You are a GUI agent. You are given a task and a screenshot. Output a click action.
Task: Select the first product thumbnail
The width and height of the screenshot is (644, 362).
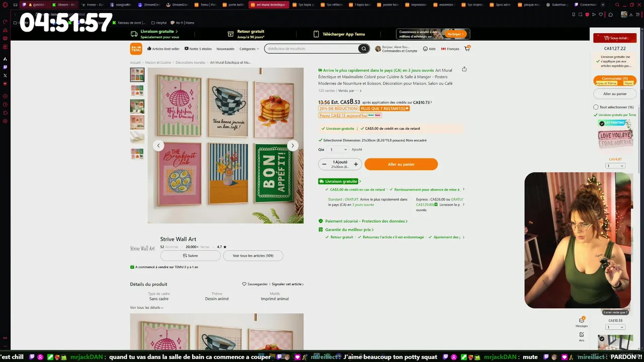point(137,75)
